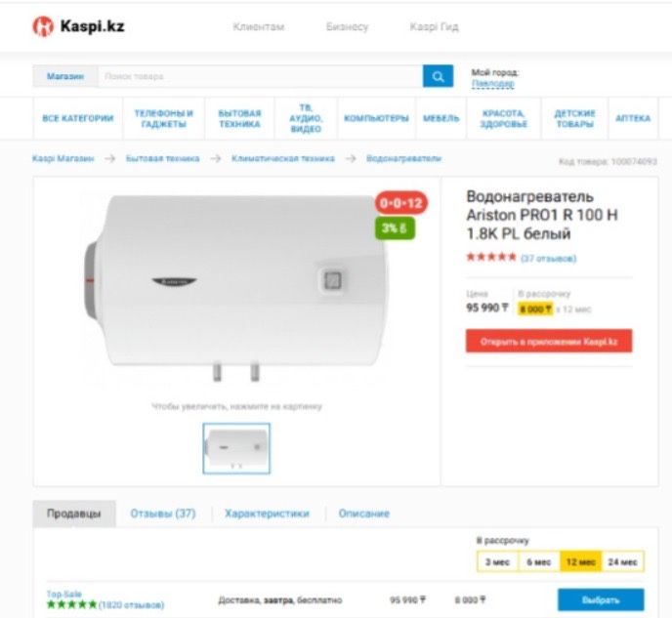Image resolution: width=672 pixels, height=618 pixels.
Task: Switch to the Характеристики tab
Action: pos(267,514)
